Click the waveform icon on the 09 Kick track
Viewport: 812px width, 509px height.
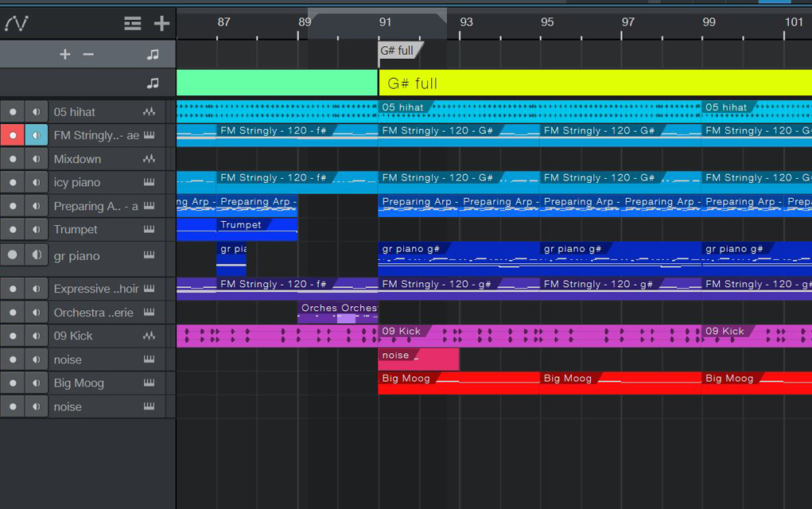pos(149,336)
